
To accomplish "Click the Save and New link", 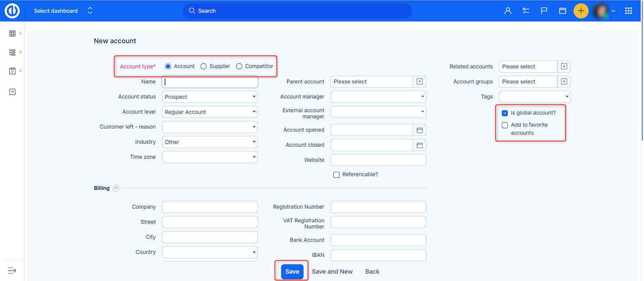I will pyautogui.click(x=332, y=271).
